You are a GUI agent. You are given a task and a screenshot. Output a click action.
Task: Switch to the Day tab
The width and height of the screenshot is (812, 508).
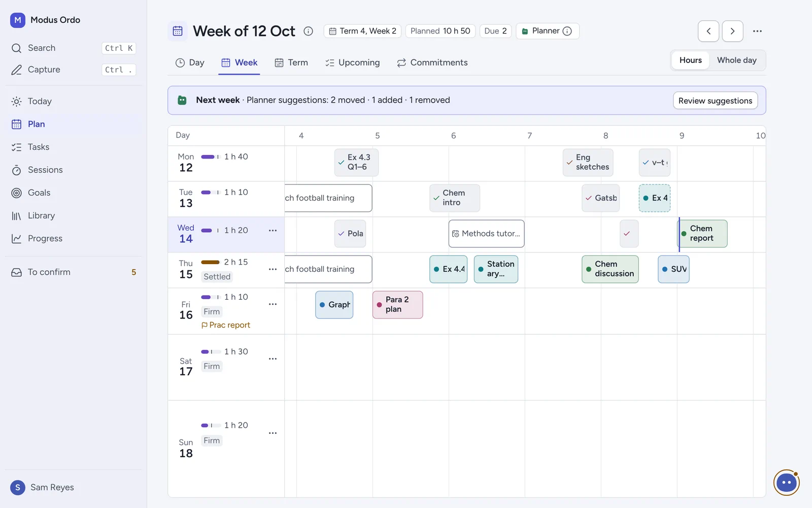click(x=190, y=63)
